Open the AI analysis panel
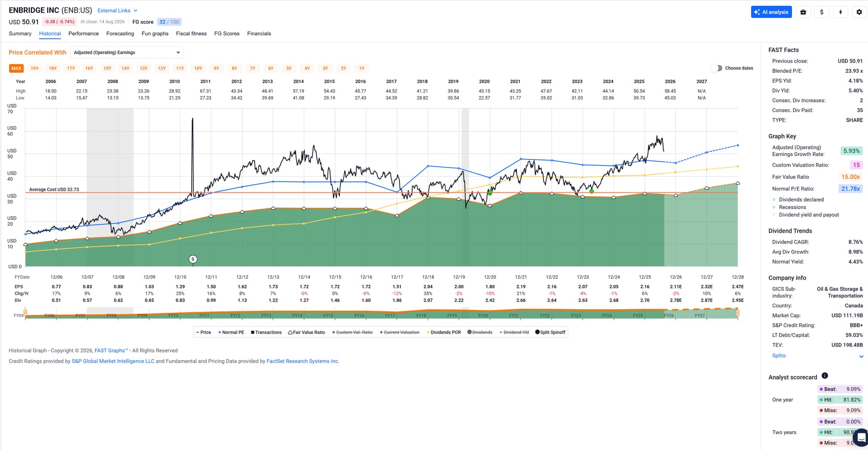Screen dimensions: 868x450 pyautogui.click(x=771, y=12)
